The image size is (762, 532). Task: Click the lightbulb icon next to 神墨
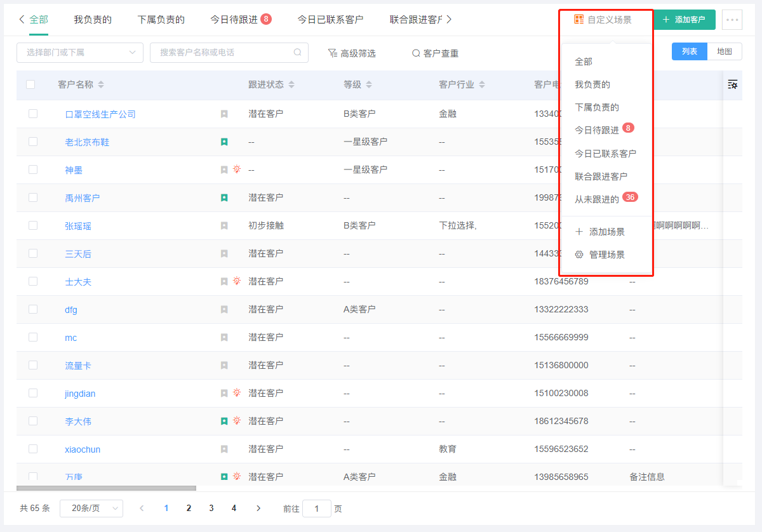(237, 170)
